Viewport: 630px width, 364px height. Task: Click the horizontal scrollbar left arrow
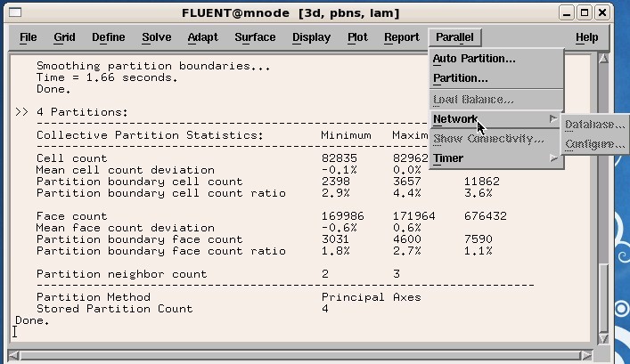[x=15, y=355]
